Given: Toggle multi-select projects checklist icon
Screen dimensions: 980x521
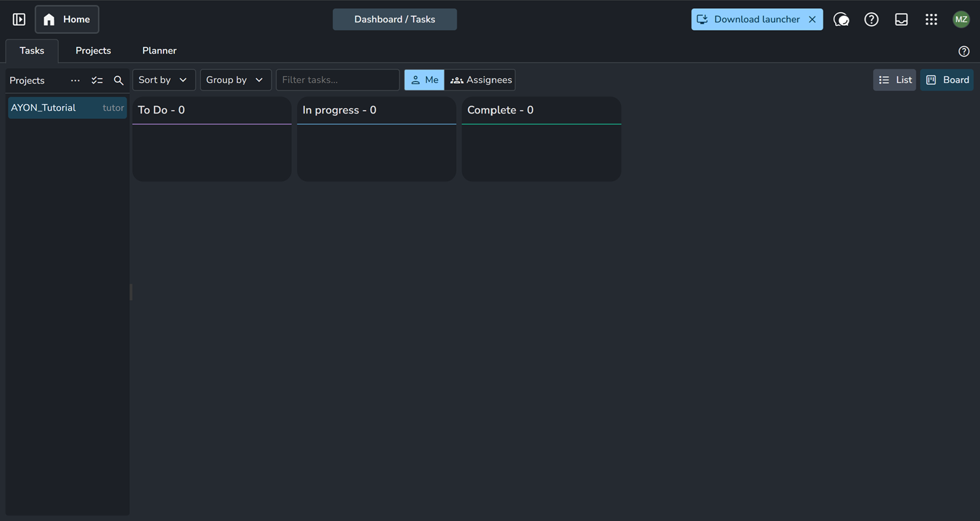Looking at the screenshot, I should point(97,80).
